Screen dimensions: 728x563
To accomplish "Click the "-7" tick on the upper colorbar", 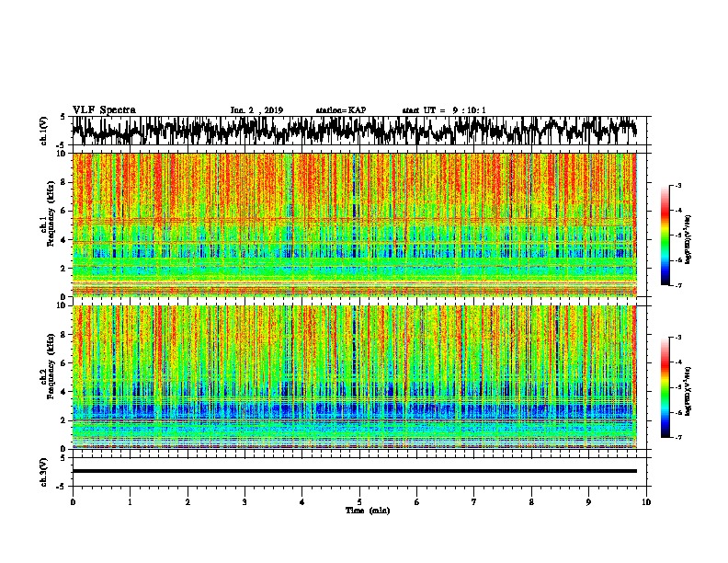I will pyautogui.click(x=677, y=285).
